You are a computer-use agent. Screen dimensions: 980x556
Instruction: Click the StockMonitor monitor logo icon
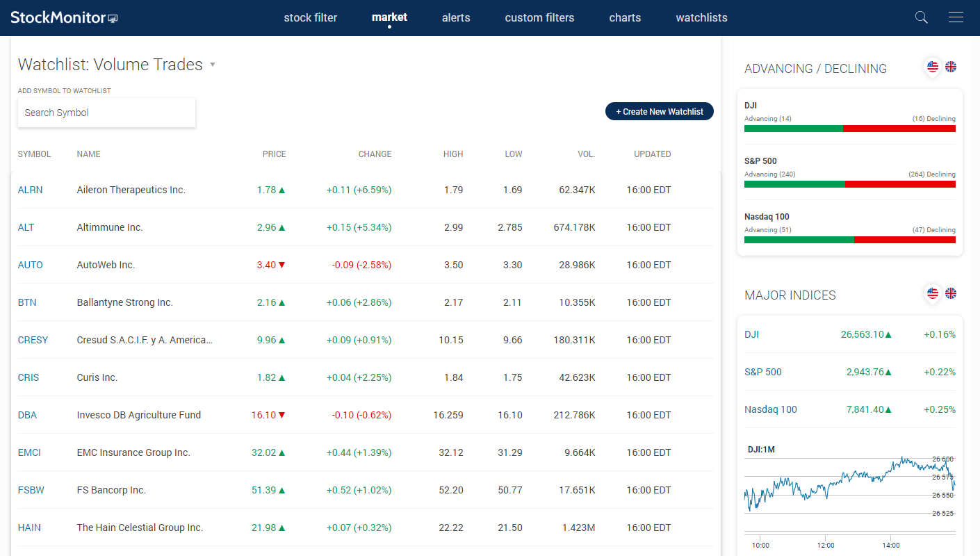[112, 17]
